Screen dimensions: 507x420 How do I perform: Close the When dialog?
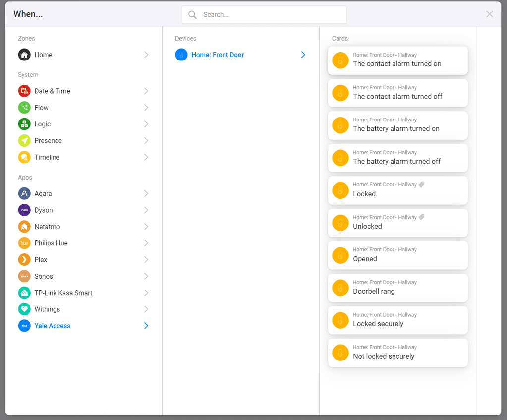(490, 14)
